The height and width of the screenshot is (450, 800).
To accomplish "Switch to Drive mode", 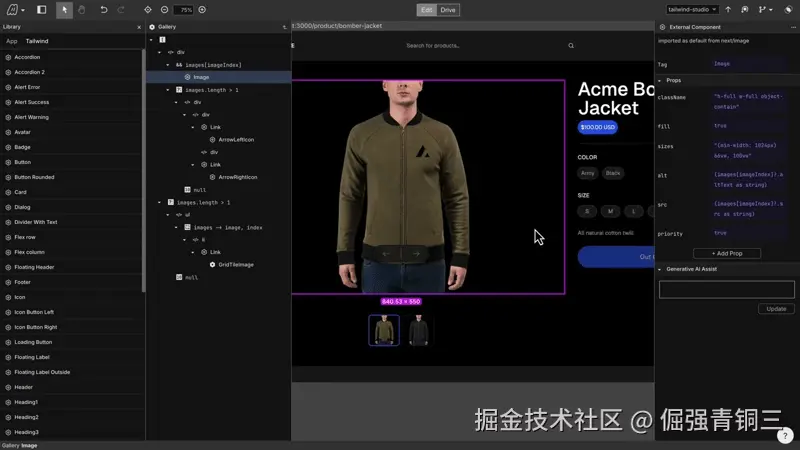I will coord(448,10).
